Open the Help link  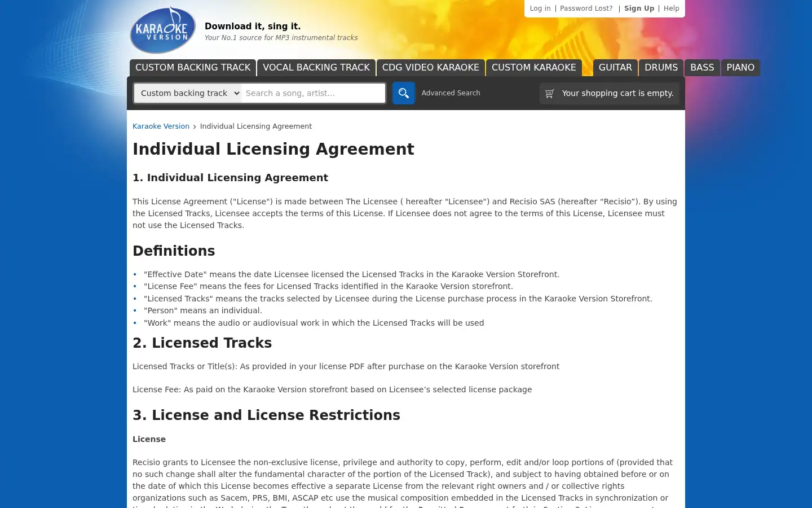point(672,8)
